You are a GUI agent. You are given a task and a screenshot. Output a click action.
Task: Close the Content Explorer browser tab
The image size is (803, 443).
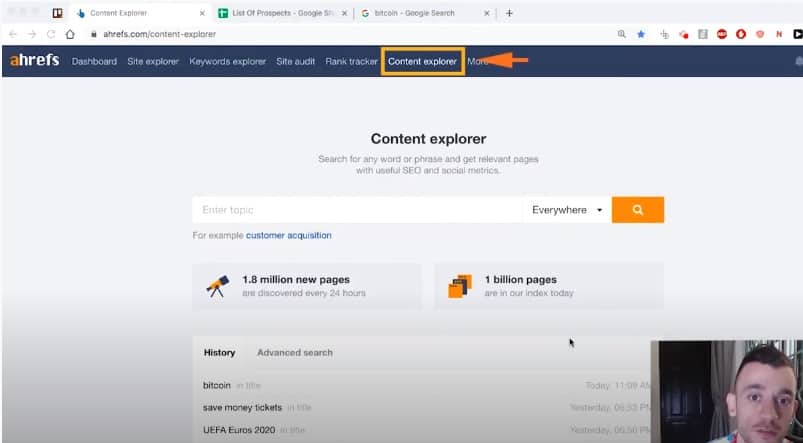[202, 13]
